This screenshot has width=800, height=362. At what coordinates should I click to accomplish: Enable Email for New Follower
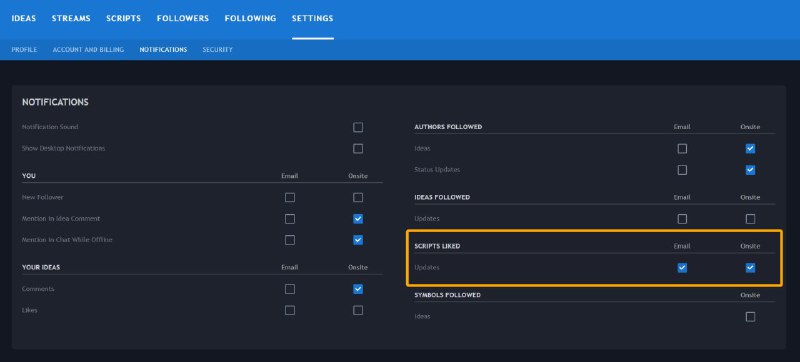point(290,197)
